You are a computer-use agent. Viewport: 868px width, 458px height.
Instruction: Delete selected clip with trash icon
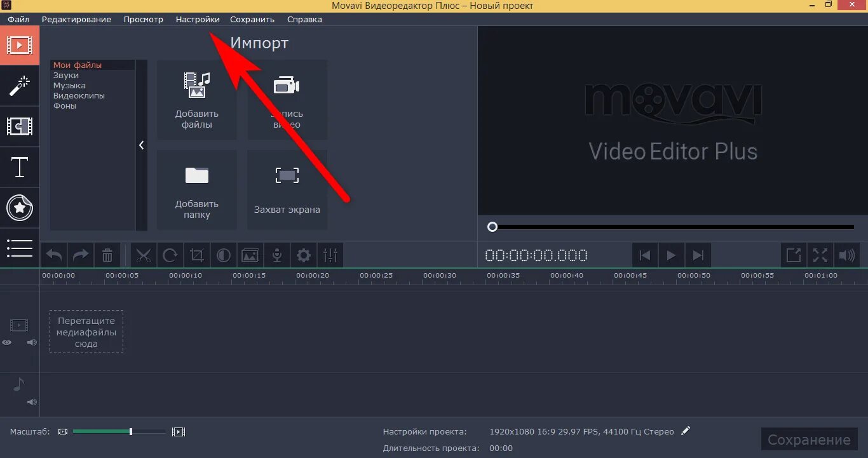[107, 255]
